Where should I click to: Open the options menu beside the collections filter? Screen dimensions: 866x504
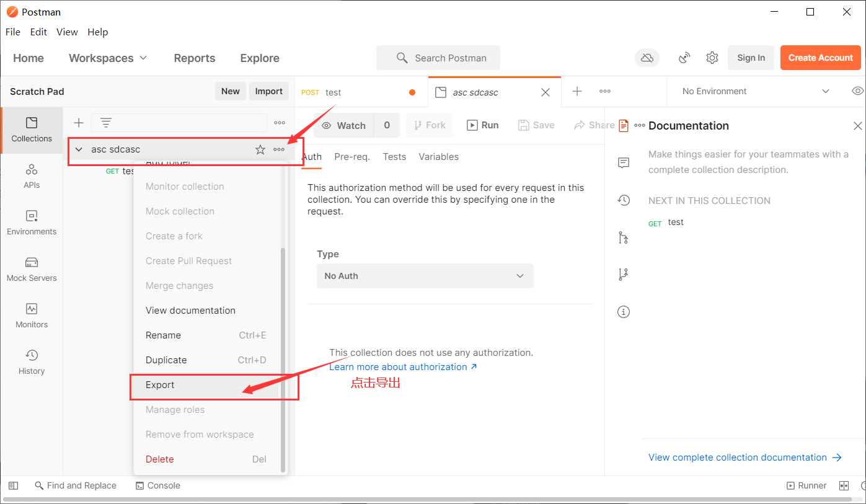[x=280, y=123]
